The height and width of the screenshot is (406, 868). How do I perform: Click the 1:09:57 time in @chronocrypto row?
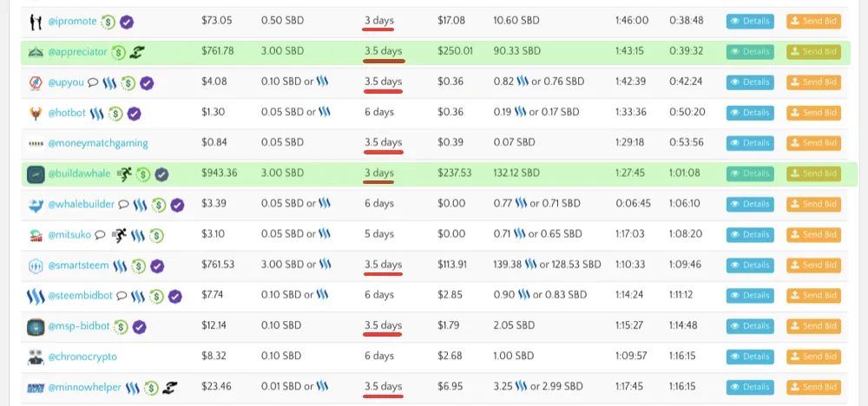[x=630, y=357]
